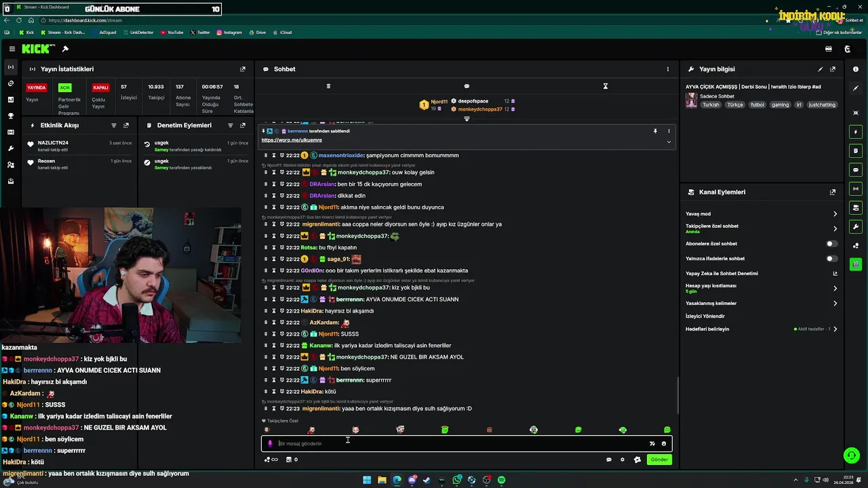The height and width of the screenshot is (488, 868).
Task: Toggle the chat bubble widget in the right sidebar
Action: click(x=856, y=169)
